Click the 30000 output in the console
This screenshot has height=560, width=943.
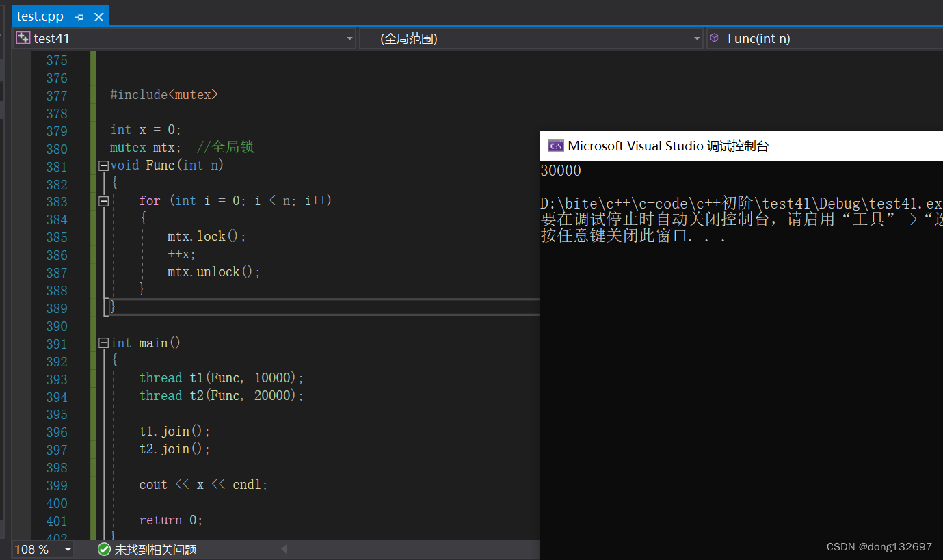tap(561, 171)
